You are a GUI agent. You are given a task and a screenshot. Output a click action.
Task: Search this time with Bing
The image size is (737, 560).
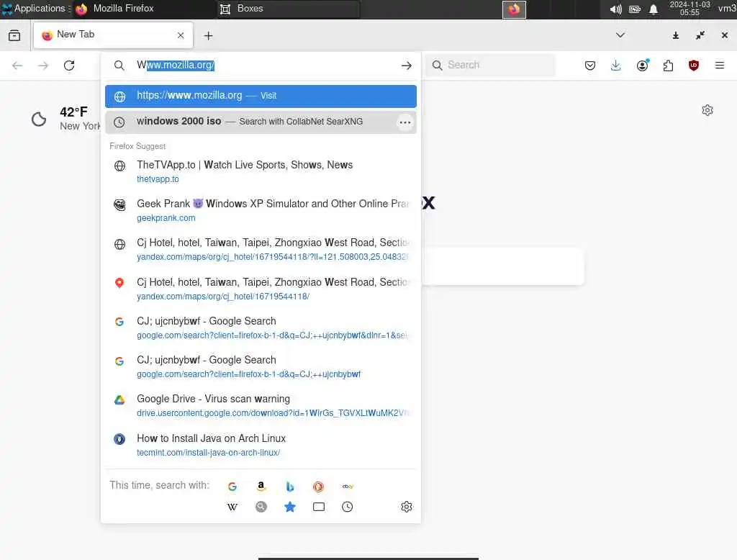(290, 487)
